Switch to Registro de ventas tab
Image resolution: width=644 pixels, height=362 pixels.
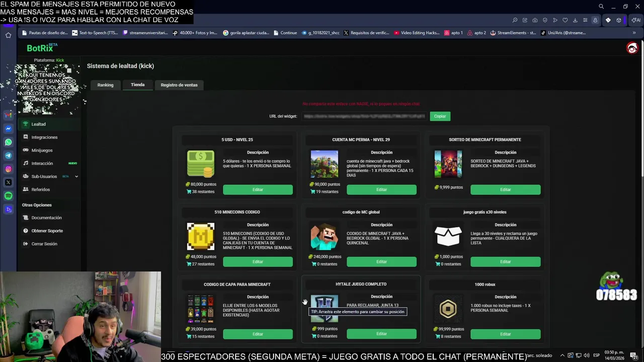click(179, 85)
